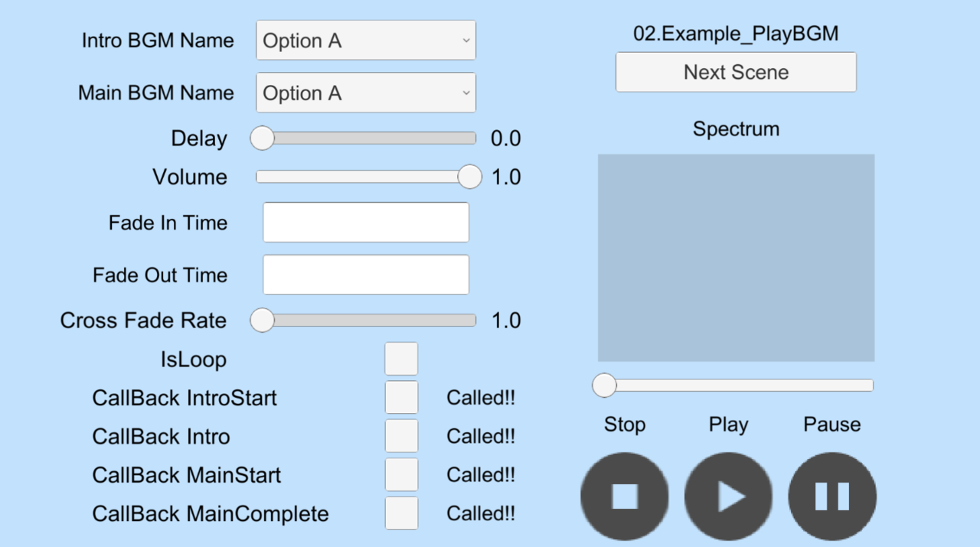The width and height of the screenshot is (980, 547).
Task: Enable the CallBack IntroStart checkbox
Action: [x=401, y=398]
